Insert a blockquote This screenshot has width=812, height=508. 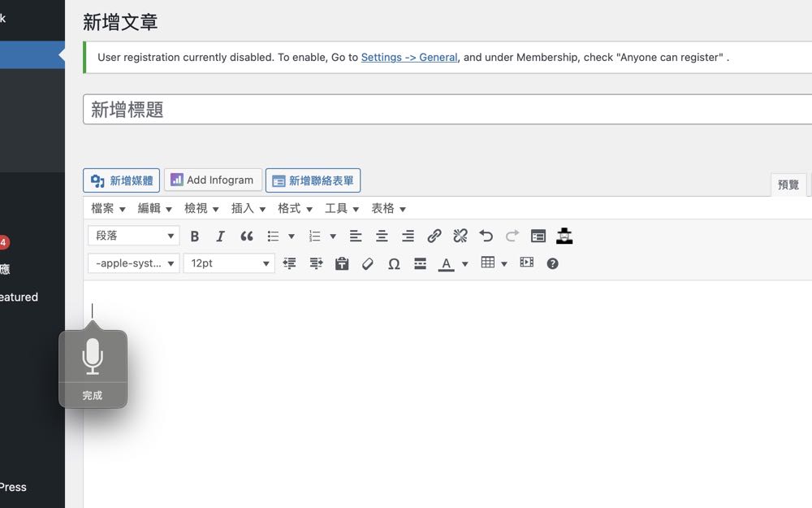tap(247, 237)
